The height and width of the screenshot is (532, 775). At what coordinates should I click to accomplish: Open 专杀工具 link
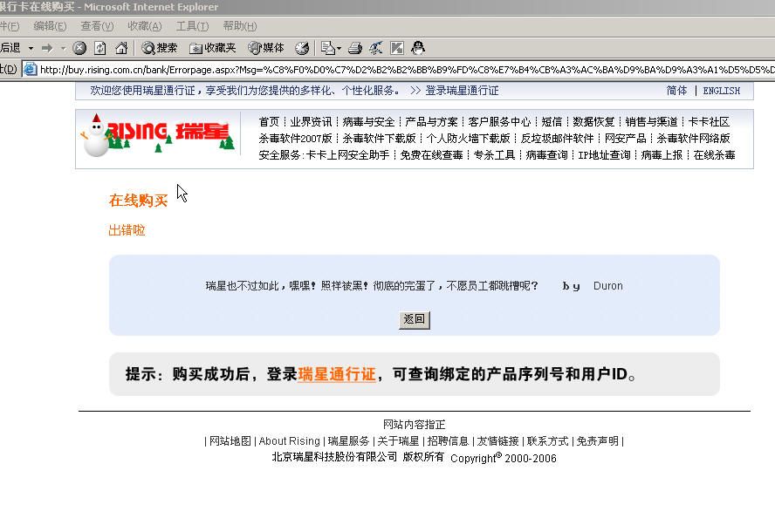494,155
